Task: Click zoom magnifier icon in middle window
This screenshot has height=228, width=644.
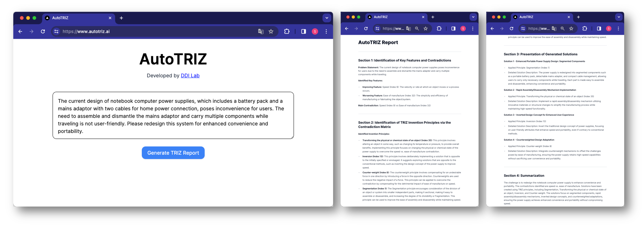Action: point(417,29)
